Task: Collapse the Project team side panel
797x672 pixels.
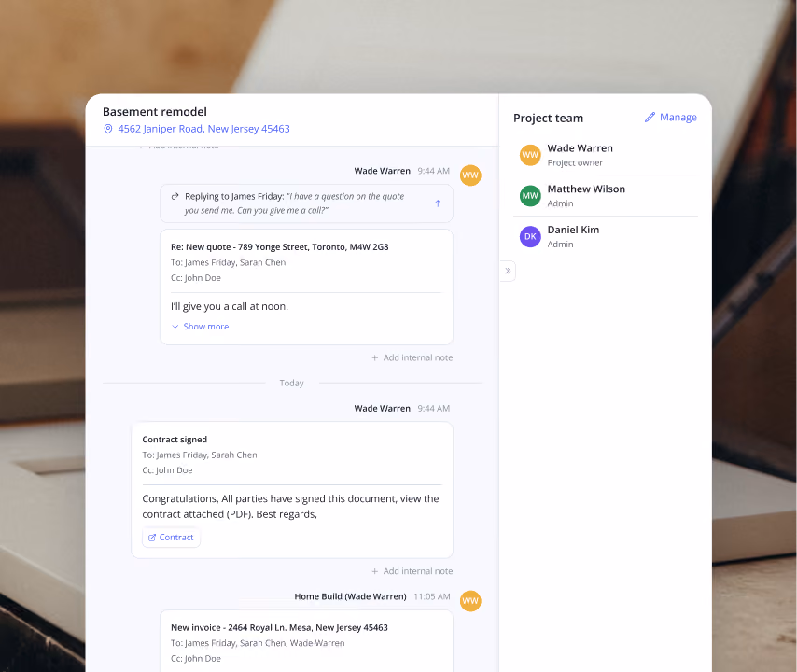Action: 508,271
